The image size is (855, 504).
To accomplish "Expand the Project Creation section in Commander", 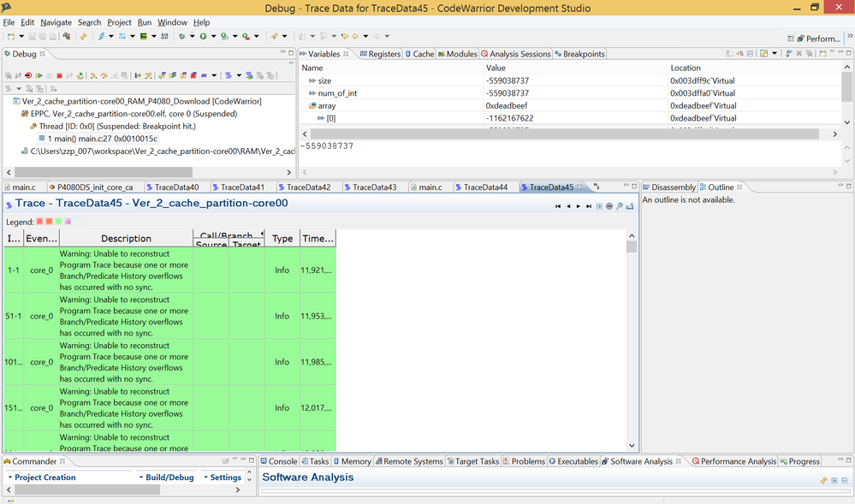I will 41,477.
